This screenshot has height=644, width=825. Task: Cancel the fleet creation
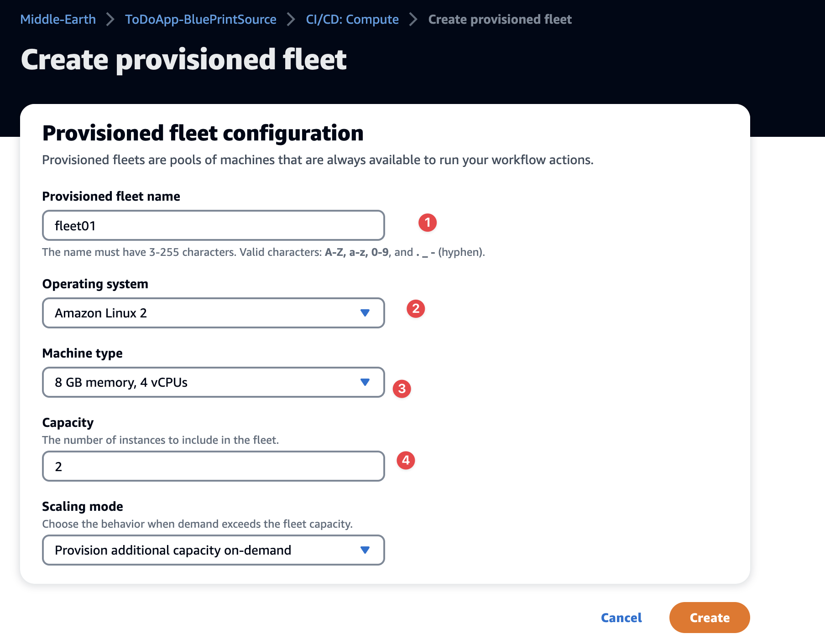click(621, 618)
